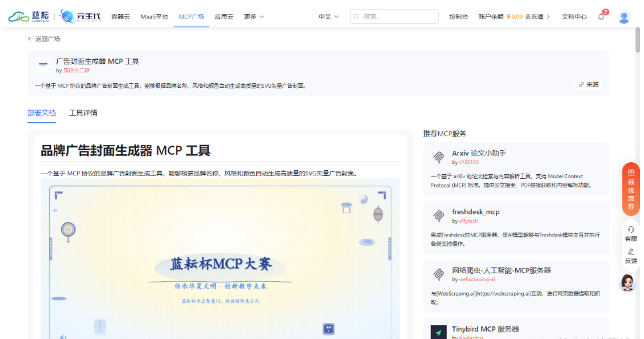This screenshot has height=339, width=644.
Task: Open 客服 customer service icon
Action: [x=631, y=233]
